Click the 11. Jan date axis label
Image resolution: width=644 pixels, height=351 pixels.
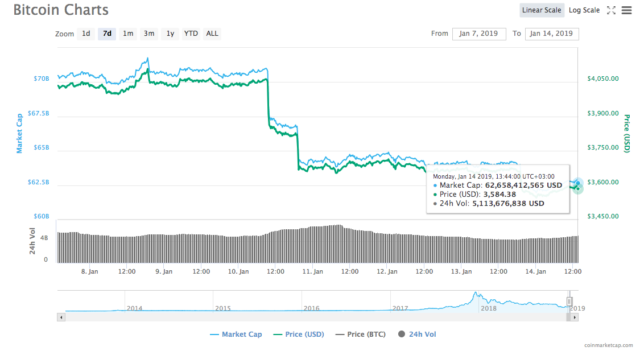312,271
